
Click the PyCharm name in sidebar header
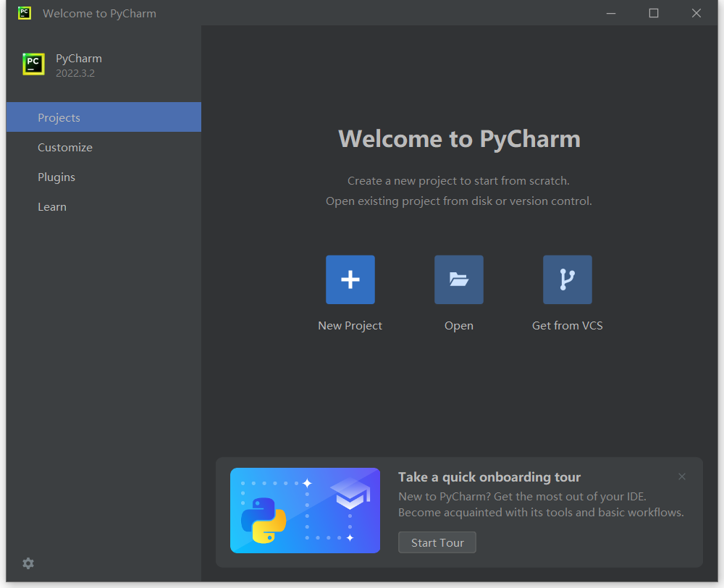click(79, 59)
